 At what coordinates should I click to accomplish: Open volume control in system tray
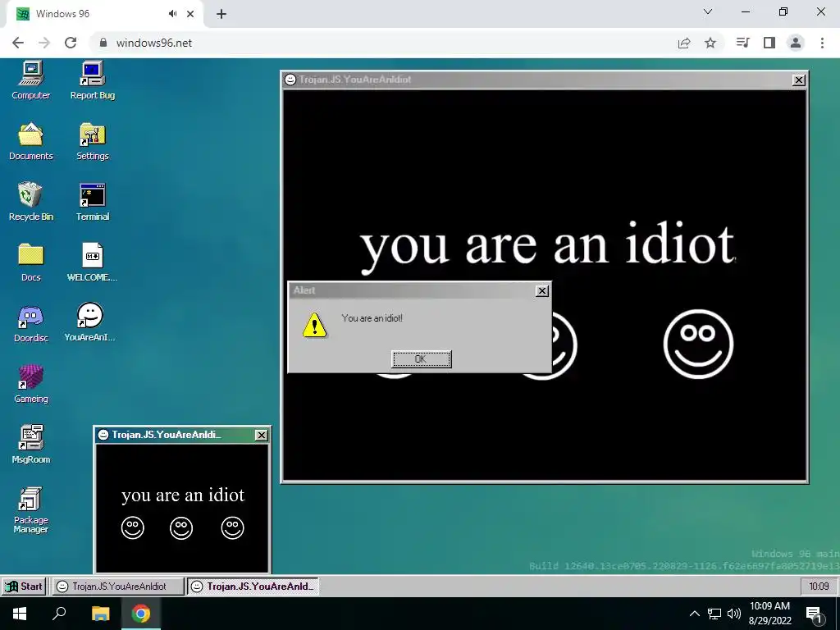tap(734, 614)
